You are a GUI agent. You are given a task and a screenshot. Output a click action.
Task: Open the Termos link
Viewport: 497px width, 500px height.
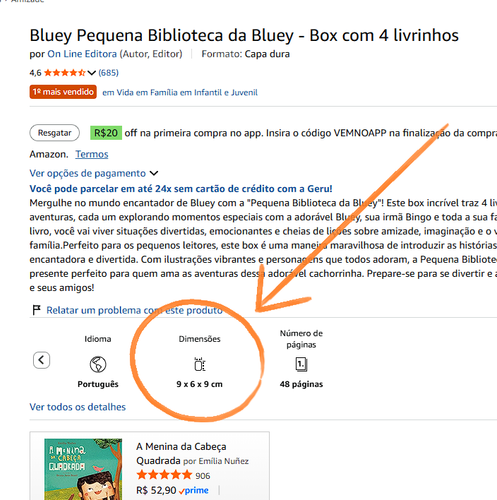(x=92, y=154)
